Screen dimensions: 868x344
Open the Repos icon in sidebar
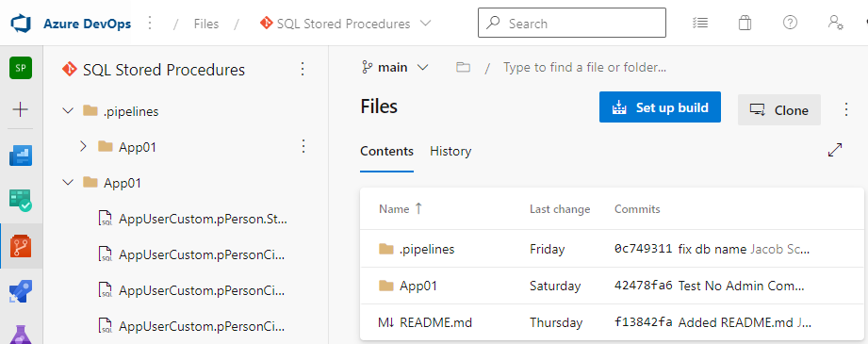click(21, 246)
